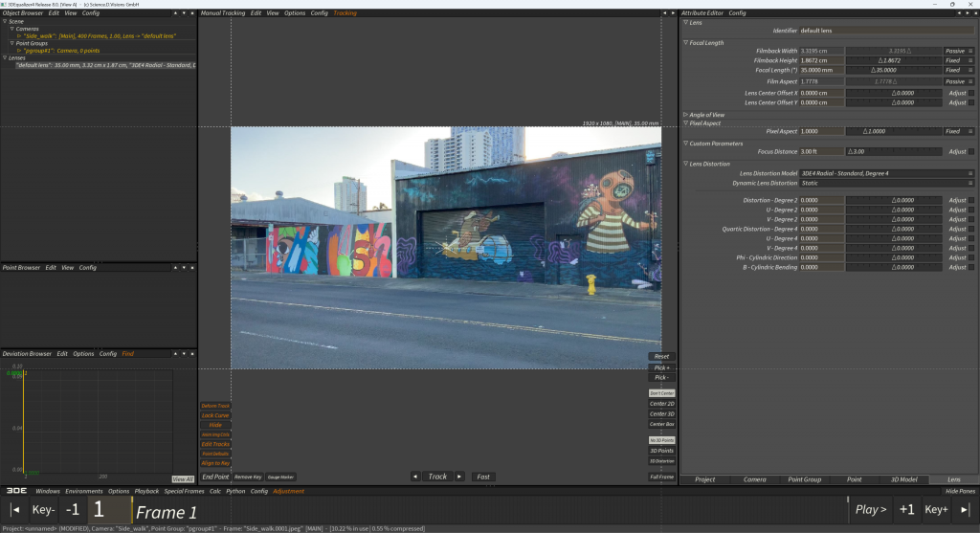Expand the "Side_walk" camera entry

click(19, 36)
